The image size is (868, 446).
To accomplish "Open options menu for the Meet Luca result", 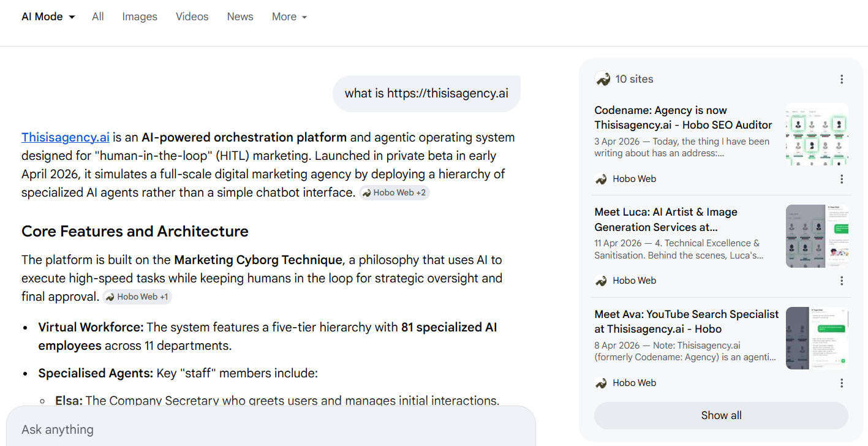I will pyautogui.click(x=842, y=281).
